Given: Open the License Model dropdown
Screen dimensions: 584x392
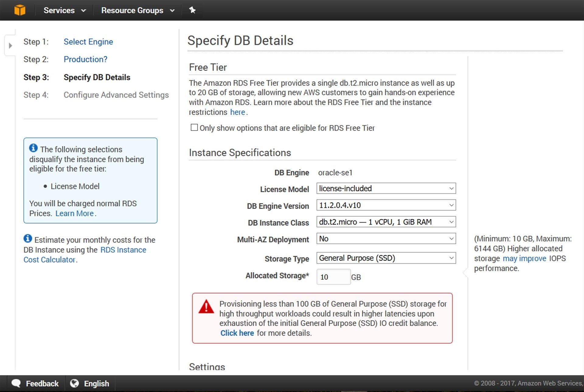Looking at the screenshot, I should pos(386,189).
